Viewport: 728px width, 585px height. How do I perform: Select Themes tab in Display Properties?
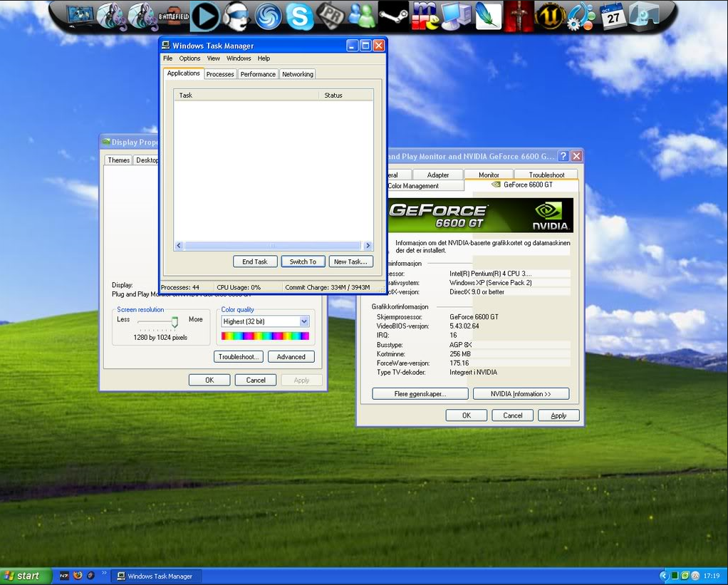(x=118, y=160)
